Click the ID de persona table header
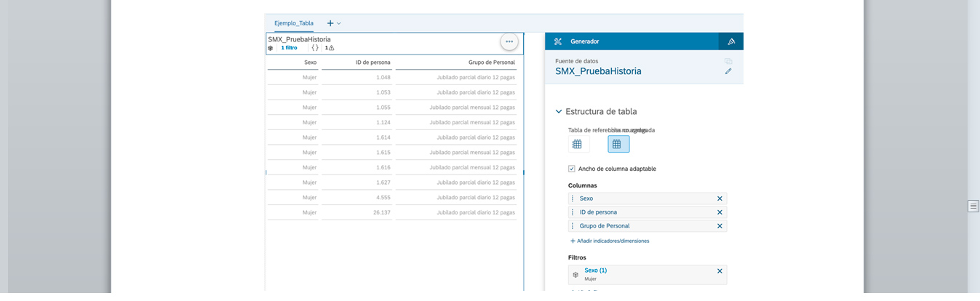 pos(373,63)
